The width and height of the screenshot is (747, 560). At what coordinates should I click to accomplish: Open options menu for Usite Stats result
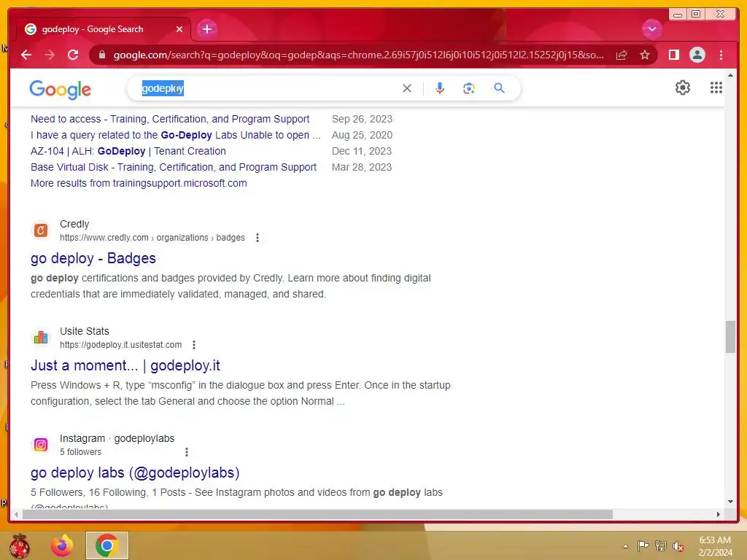(194, 345)
